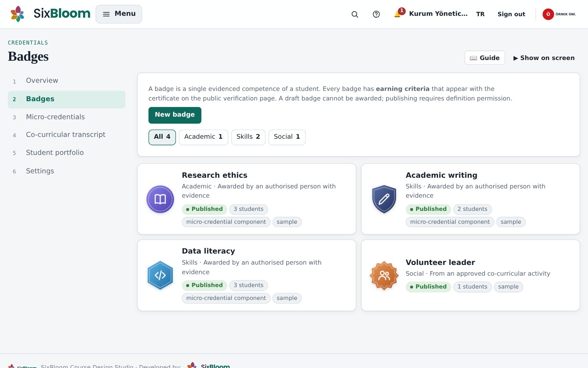Open the search magnifier icon
This screenshot has height=368, width=588.
pos(355,14)
